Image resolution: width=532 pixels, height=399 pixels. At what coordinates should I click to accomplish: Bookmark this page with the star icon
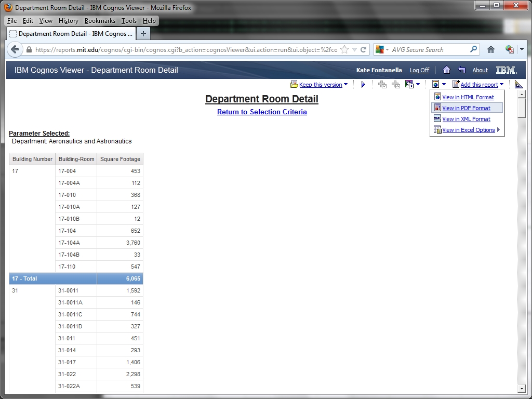344,50
